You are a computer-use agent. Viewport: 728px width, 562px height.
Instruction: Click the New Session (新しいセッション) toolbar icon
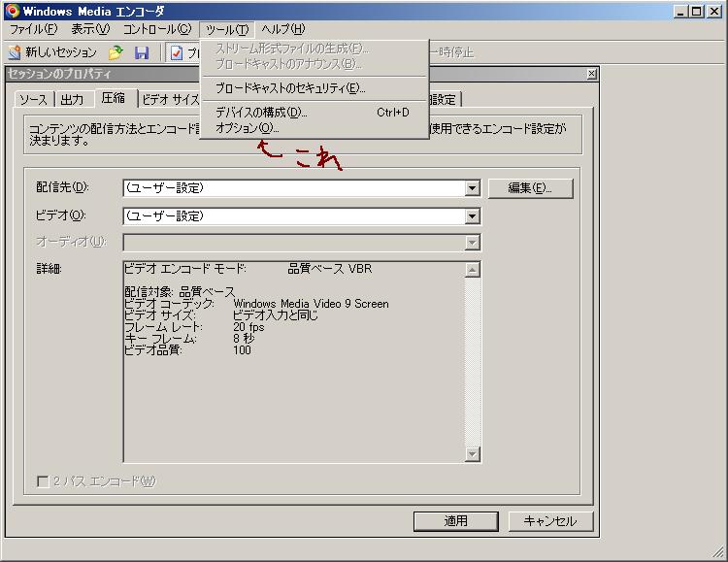pos(16,52)
